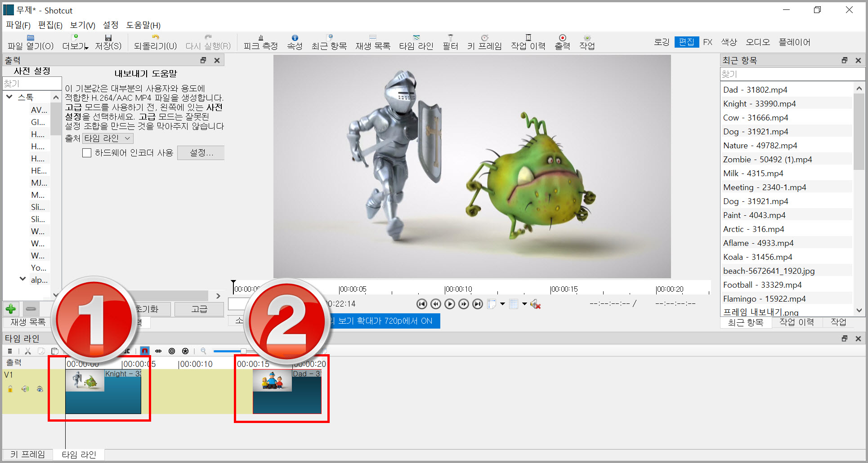Open the 더보기 (Open Other) dropdown
Image resolution: width=868 pixels, height=463 pixels.
click(x=75, y=41)
